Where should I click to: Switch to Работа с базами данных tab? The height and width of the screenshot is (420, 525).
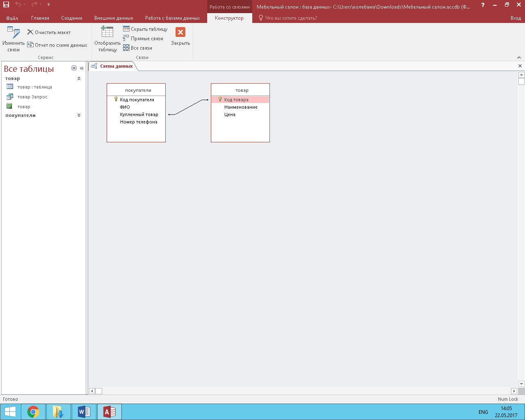point(173,18)
